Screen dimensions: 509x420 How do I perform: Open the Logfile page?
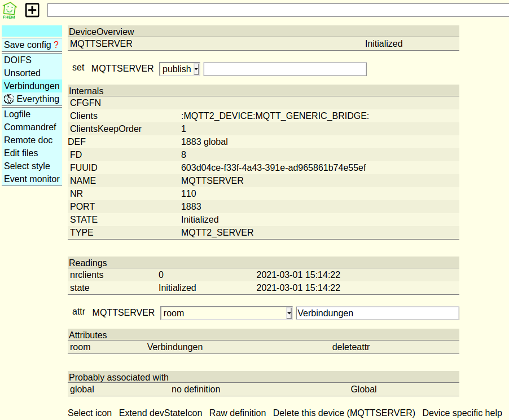click(17, 114)
